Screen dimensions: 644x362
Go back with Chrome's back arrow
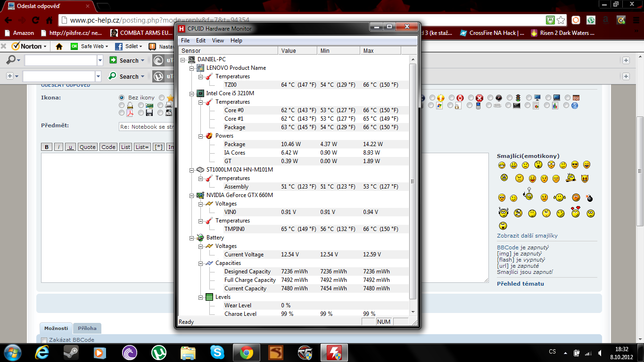click(x=8, y=20)
